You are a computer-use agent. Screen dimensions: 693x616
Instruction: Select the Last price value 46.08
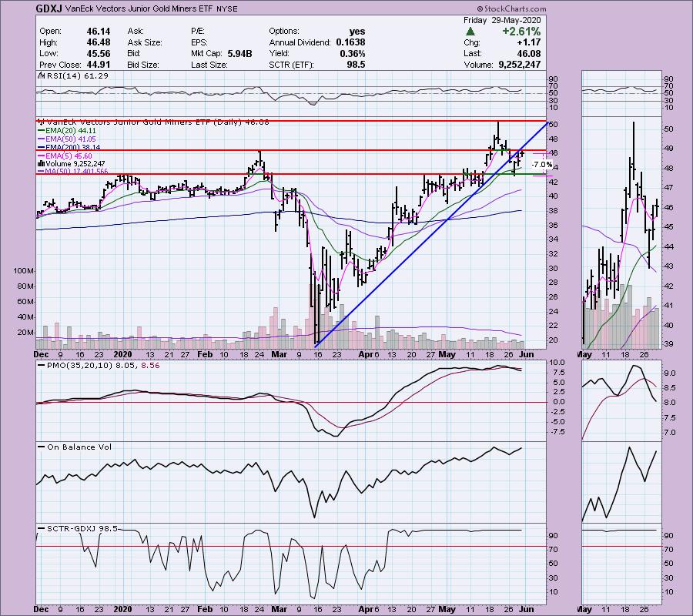pyautogui.click(x=528, y=53)
